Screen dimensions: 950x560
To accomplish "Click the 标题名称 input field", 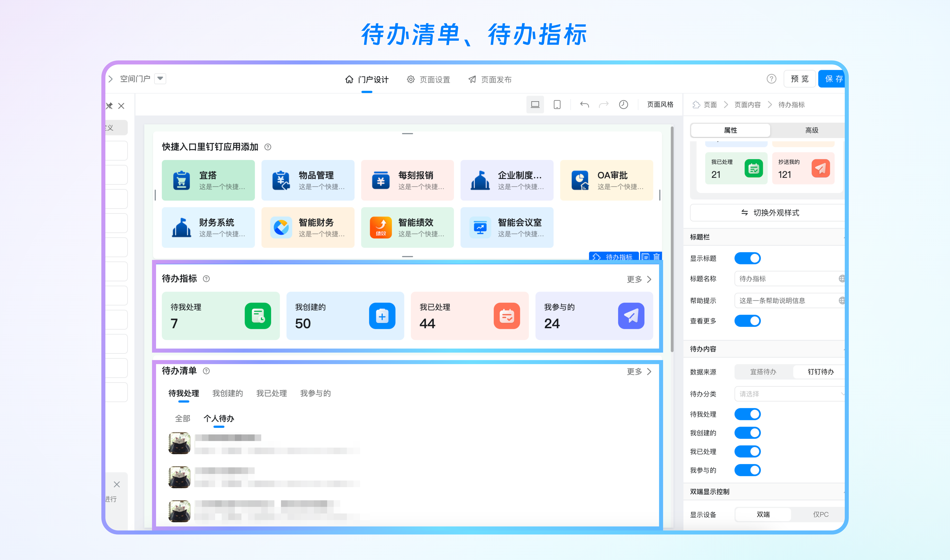I will pyautogui.click(x=790, y=279).
